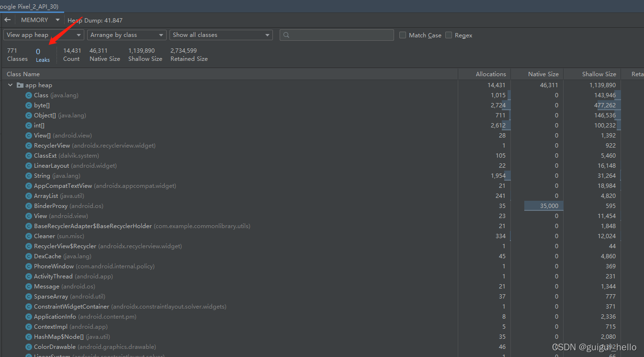
Task: Select the ArrayList class icon
Action: pos(29,196)
